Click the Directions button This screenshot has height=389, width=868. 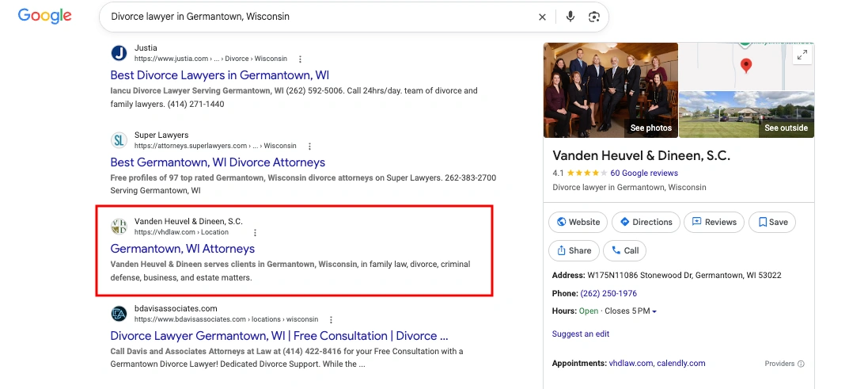point(646,222)
